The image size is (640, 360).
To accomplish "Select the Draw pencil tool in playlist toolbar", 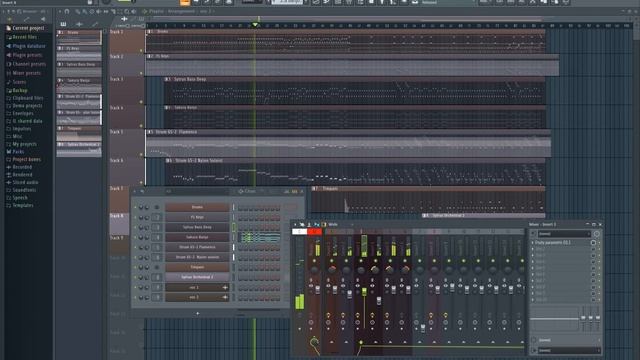I will 77,11.
